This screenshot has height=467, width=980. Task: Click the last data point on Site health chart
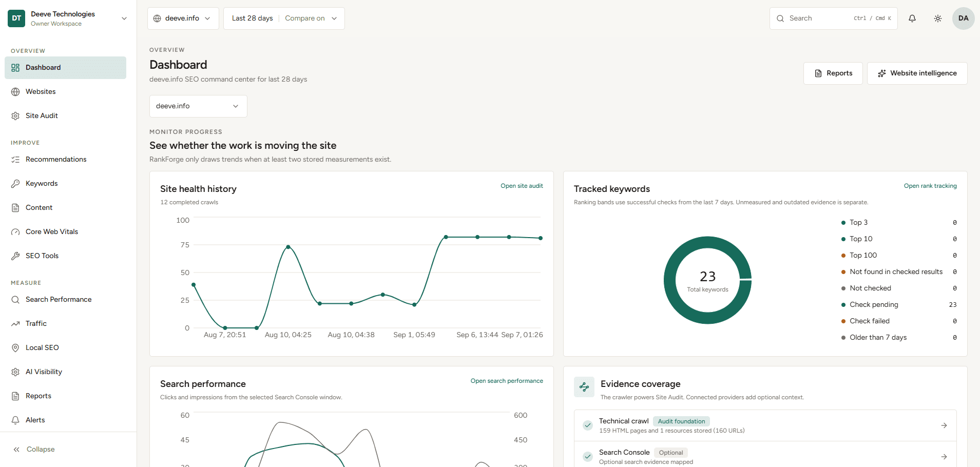point(541,238)
